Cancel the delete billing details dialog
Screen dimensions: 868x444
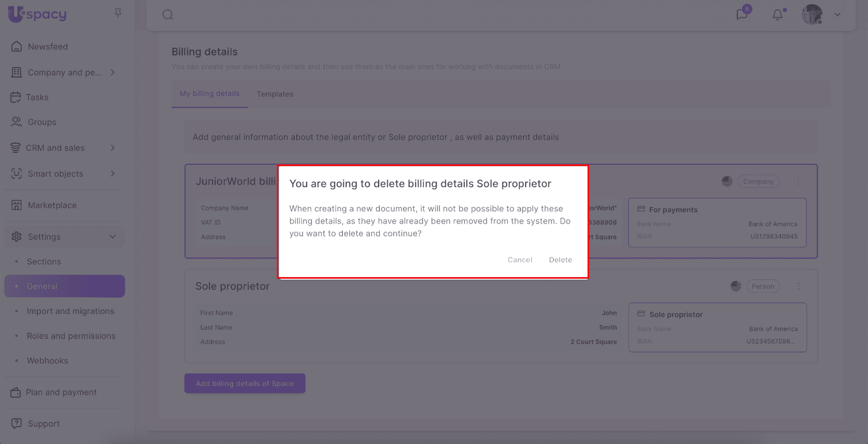[520, 260]
